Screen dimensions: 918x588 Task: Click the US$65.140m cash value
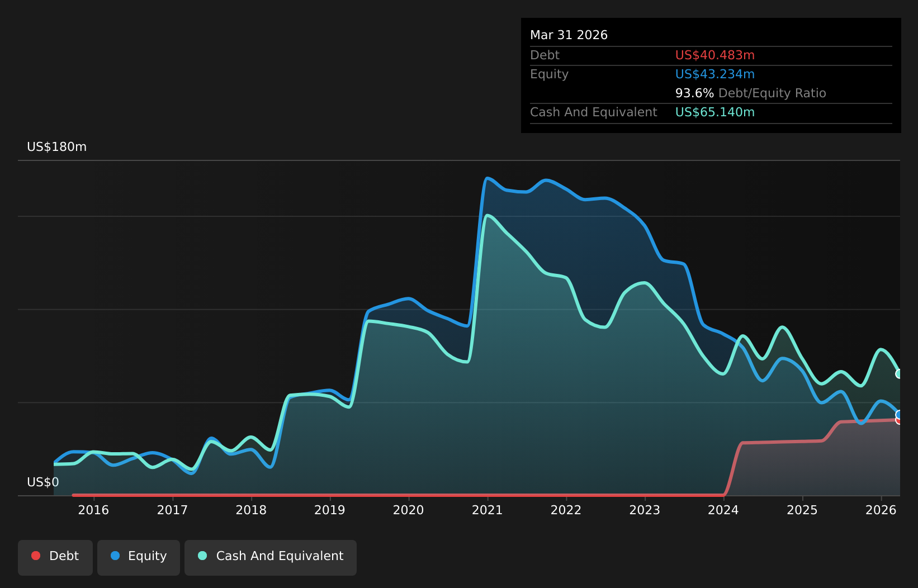point(715,112)
